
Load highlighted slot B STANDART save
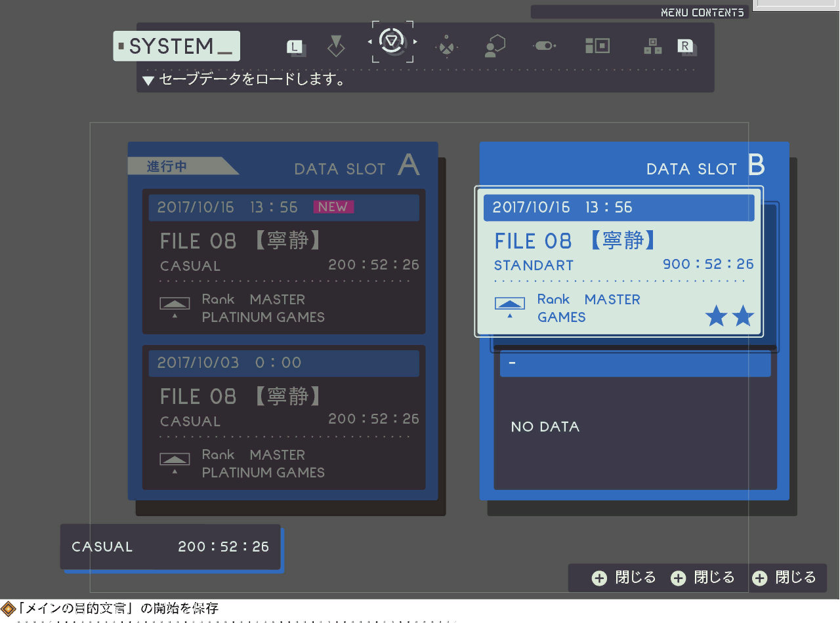click(619, 262)
